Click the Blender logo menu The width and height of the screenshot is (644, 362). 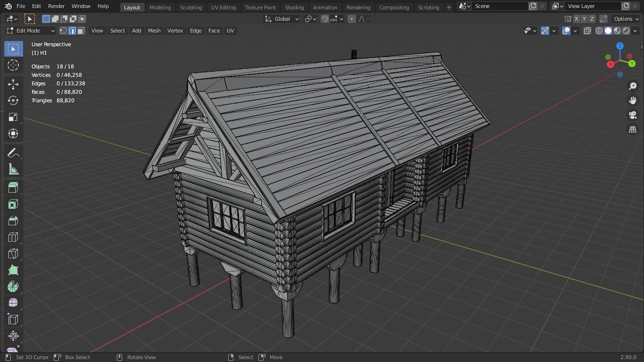[8, 6]
